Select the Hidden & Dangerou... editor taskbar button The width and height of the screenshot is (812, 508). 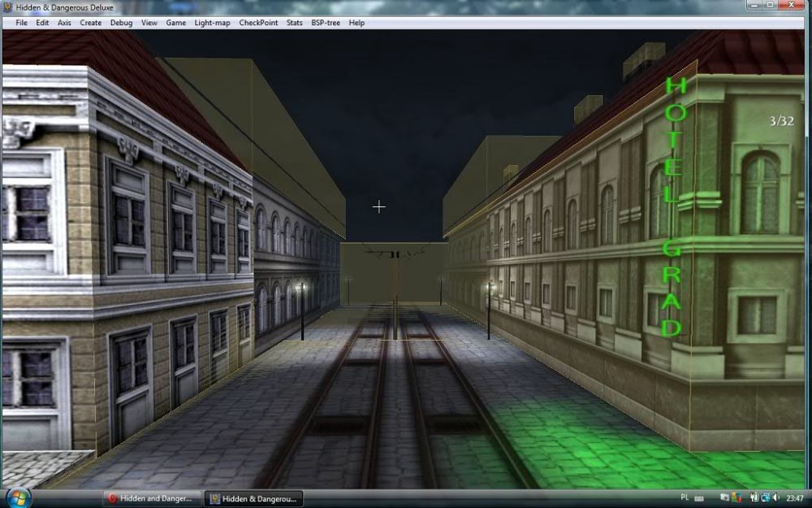tap(253, 499)
